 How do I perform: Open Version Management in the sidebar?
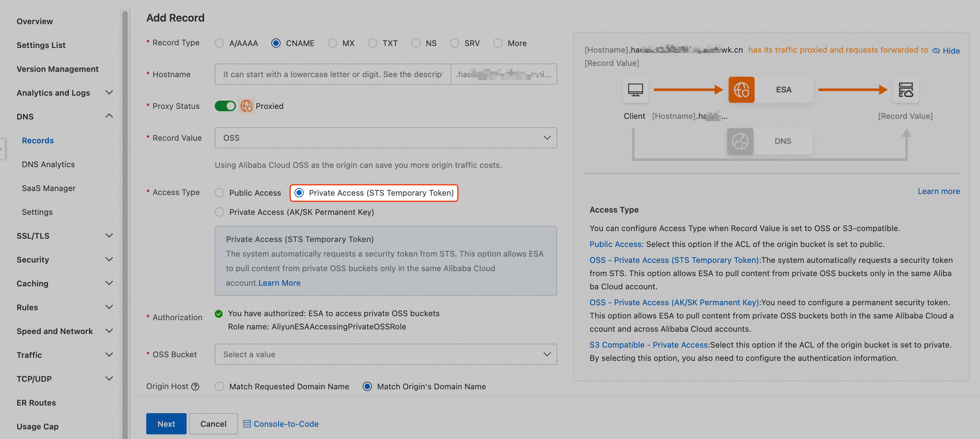click(x=58, y=69)
